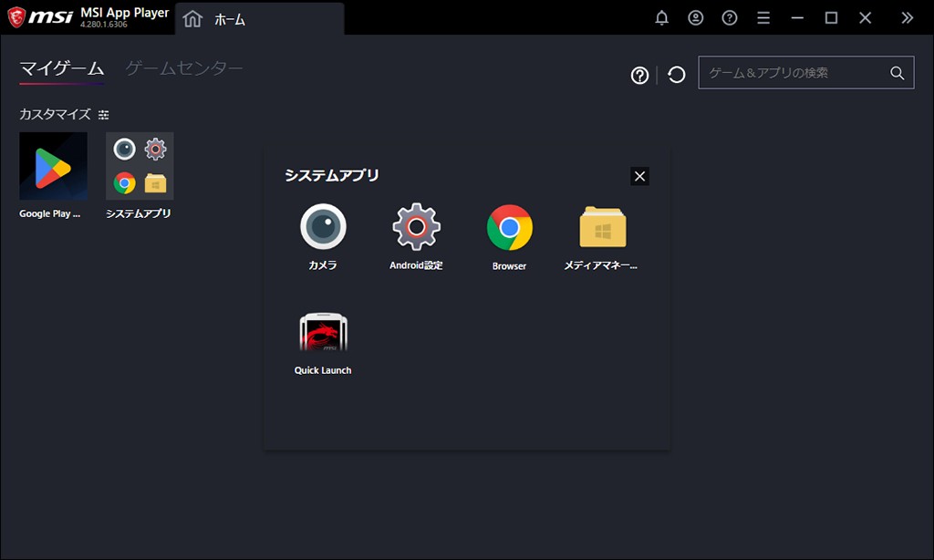Open Android設定 settings app
This screenshot has height=560, width=934.
(416, 228)
